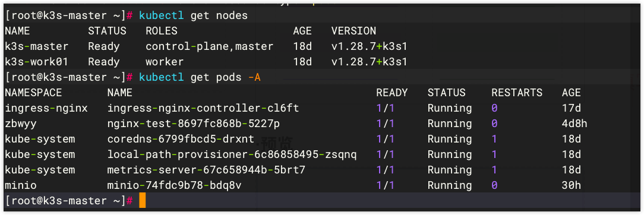Click the nginx-test-8697fc868b-5227p pod name
This screenshot has width=644, height=215.
tap(194, 124)
